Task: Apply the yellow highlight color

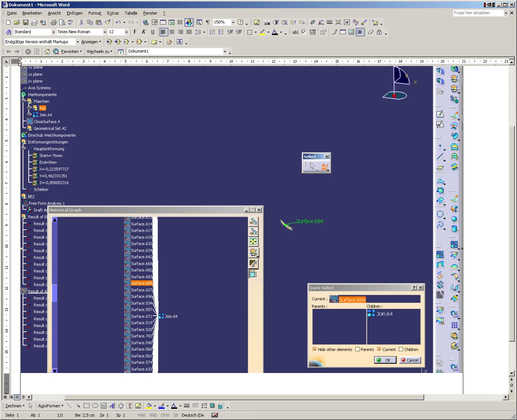Action: tap(262, 32)
